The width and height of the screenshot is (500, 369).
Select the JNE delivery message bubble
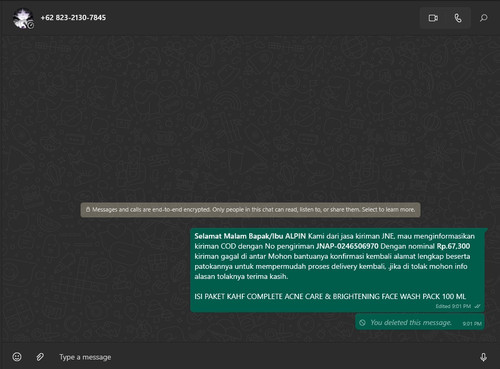point(337,270)
